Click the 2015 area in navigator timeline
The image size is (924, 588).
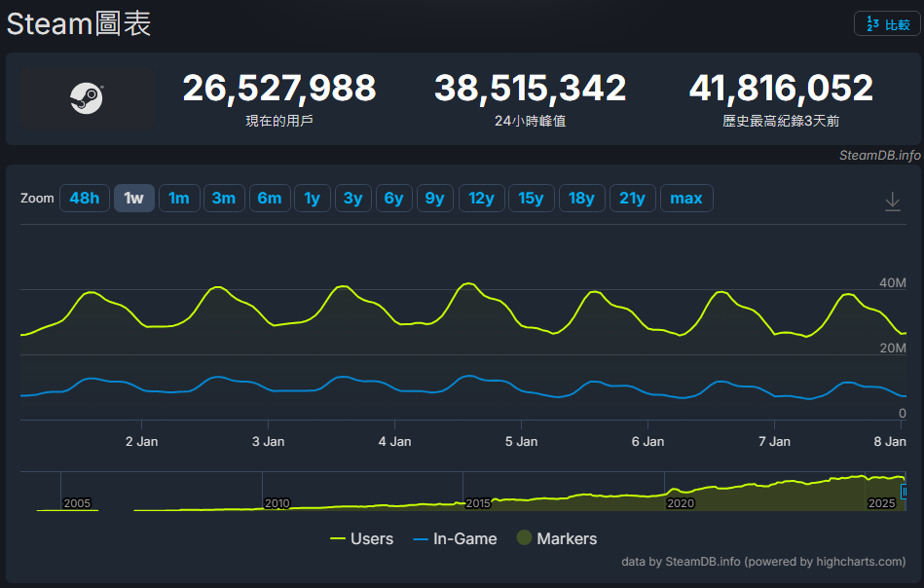[478, 502]
